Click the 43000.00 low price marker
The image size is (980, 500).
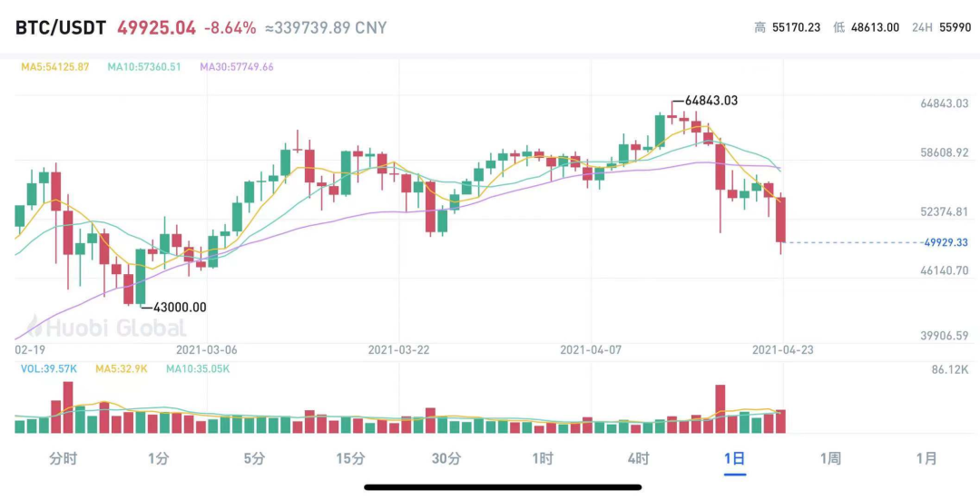180,308
